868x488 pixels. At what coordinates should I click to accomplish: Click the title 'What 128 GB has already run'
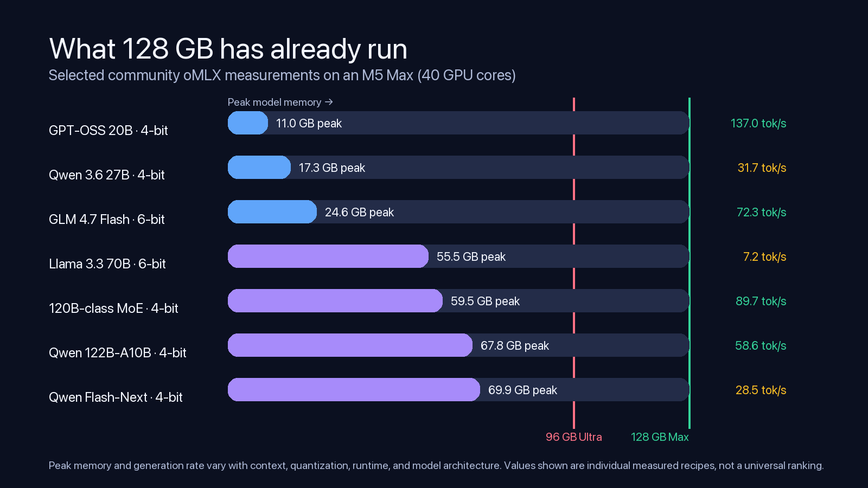pos(228,49)
